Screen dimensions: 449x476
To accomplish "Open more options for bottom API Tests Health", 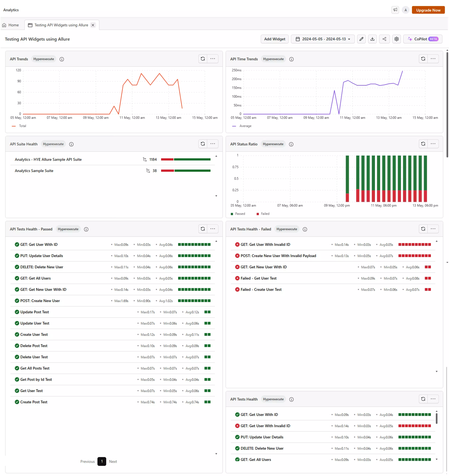I will click(x=433, y=399).
